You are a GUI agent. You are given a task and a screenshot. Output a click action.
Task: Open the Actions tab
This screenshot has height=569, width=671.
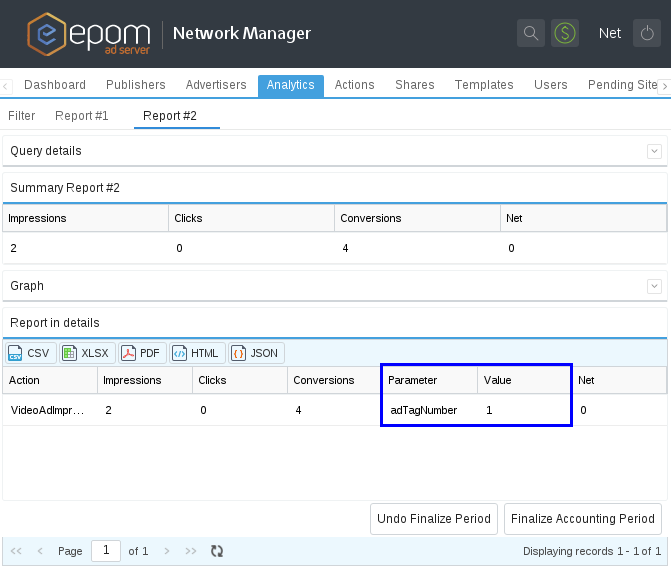354,85
